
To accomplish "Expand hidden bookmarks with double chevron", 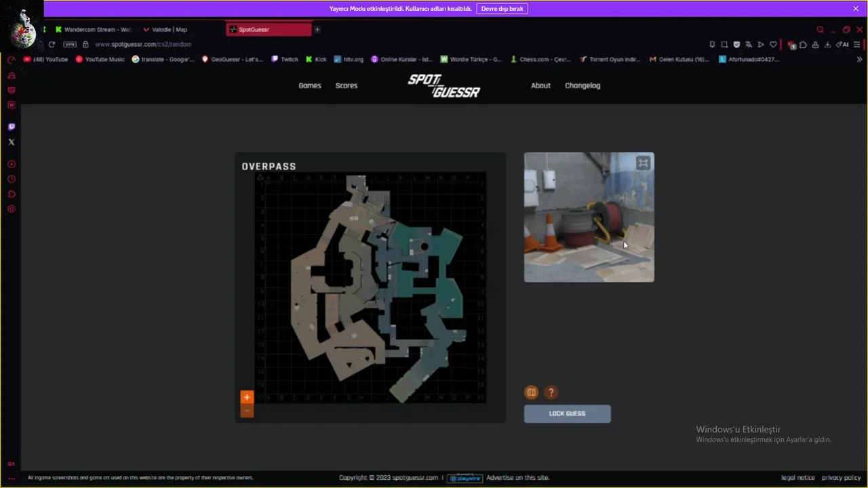I will [x=860, y=60].
